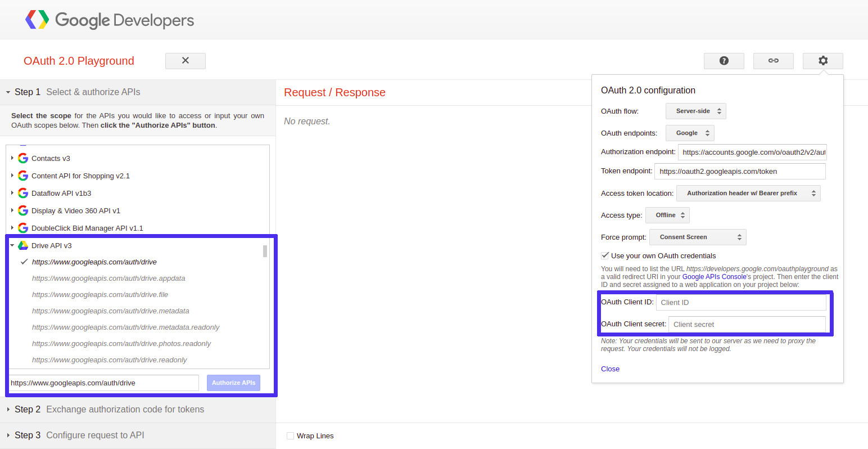Click the Request / Response heading
The image size is (868, 449).
[334, 92]
